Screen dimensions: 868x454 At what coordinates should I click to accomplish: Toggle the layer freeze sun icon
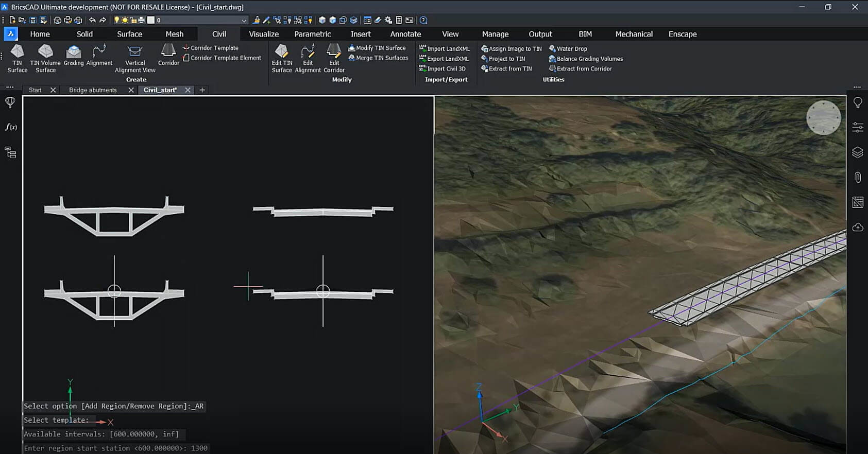click(125, 20)
